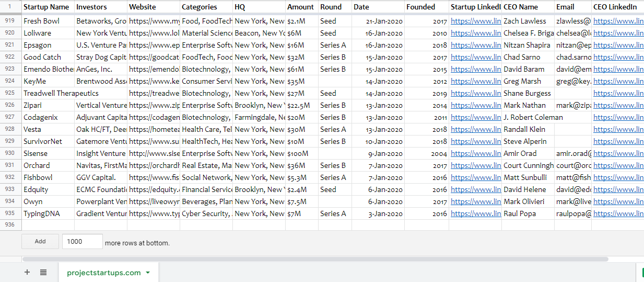Select CEO name Raul Popa
This screenshot has height=282, width=644.
click(528, 213)
